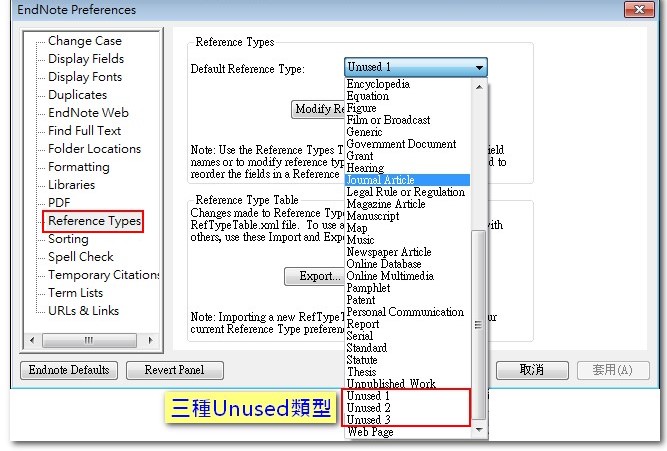Choose Thesis from the list
667x451 pixels.
(x=362, y=372)
